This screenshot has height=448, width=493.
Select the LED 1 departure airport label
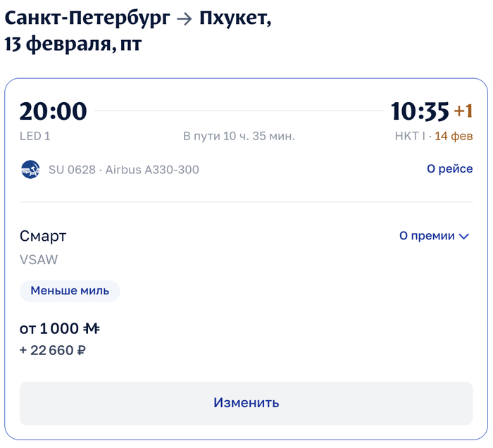click(x=35, y=136)
